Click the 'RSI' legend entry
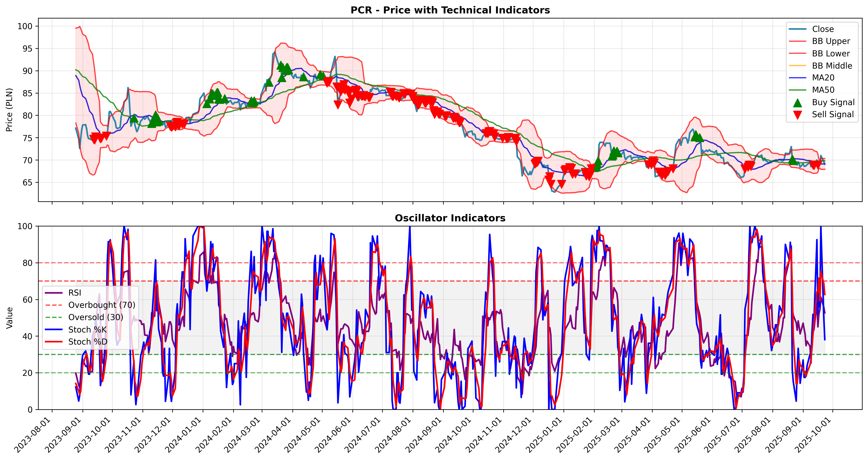The width and height of the screenshot is (868, 460). 74,293
